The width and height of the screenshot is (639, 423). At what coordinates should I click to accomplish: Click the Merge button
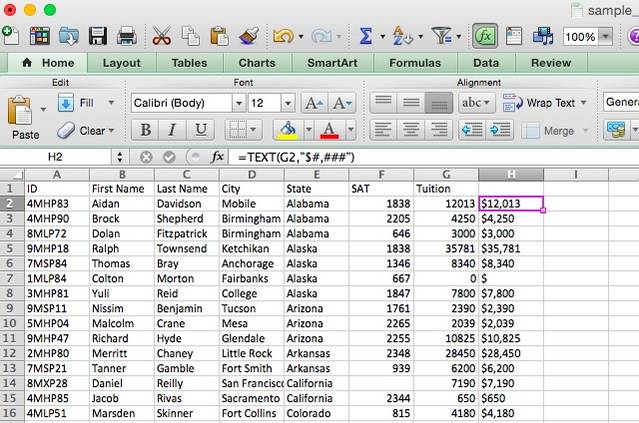(548, 131)
